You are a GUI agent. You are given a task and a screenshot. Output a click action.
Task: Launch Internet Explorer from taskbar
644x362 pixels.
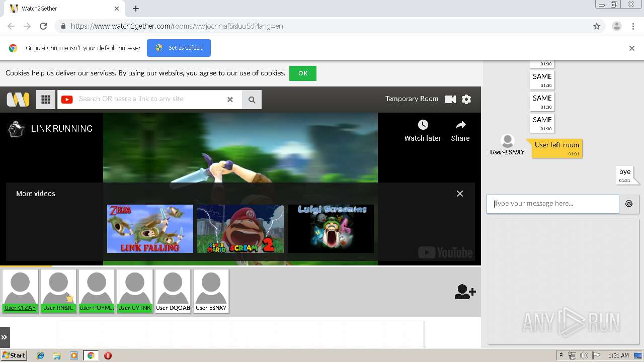[40, 355]
